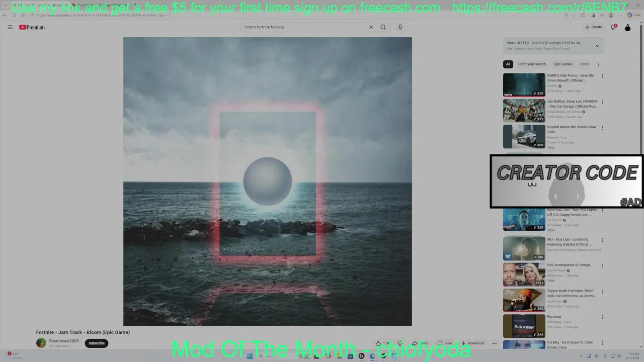
Task: Click the browser address bar URL
Action: point(103,15)
